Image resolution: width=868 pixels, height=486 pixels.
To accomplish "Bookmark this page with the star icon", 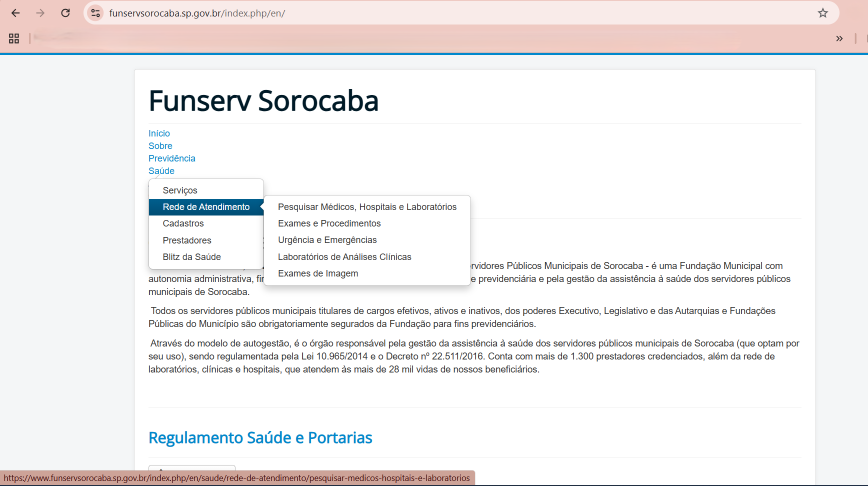I will pos(823,13).
